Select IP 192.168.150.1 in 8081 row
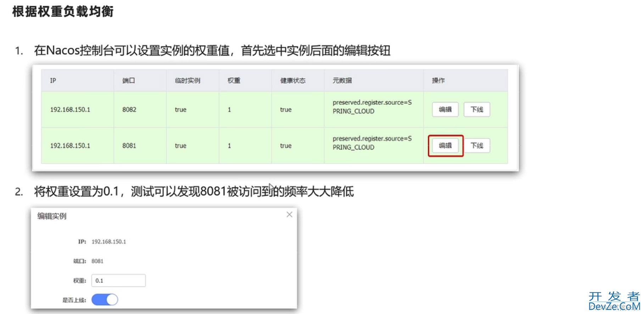The height and width of the screenshot is (314, 644). pos(70,146)
